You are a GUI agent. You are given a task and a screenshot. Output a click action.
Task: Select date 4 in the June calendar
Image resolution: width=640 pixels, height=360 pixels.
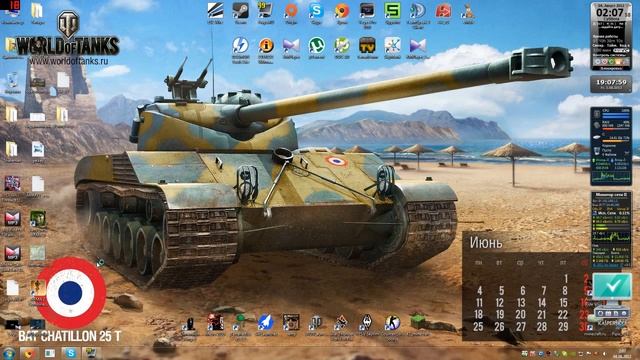[480, 291]
